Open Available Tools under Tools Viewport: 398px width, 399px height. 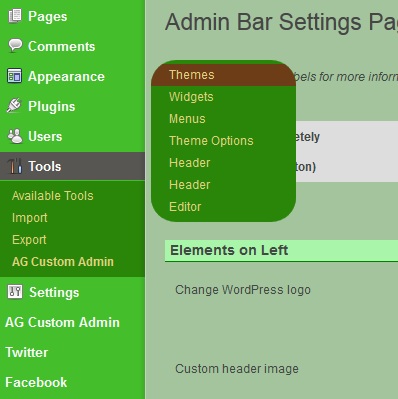[53, 196]
